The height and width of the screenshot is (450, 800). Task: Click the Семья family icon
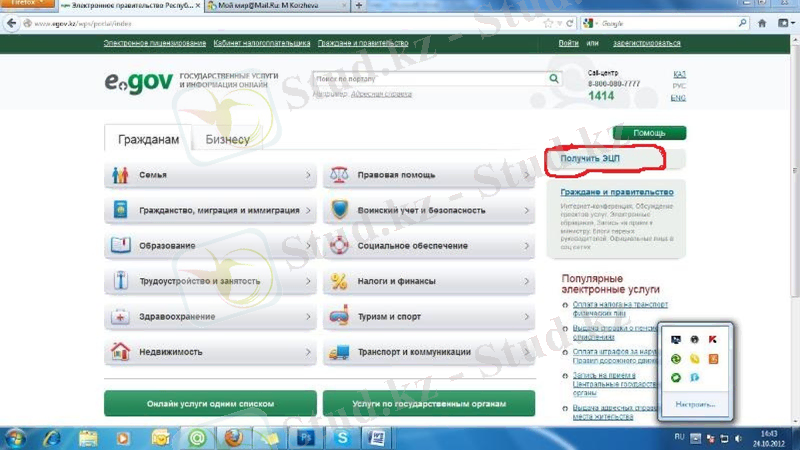pyautogui.click(x=120, y=175)
